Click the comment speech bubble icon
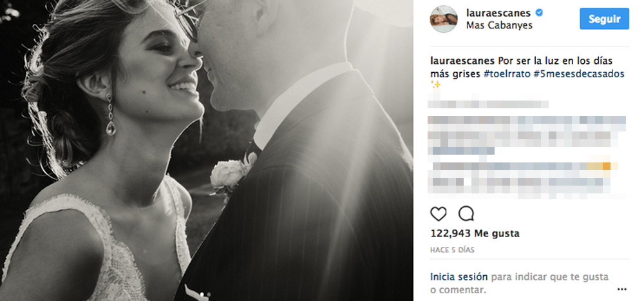Viewport: 644px width, 301px height. (x=466, y=214)
